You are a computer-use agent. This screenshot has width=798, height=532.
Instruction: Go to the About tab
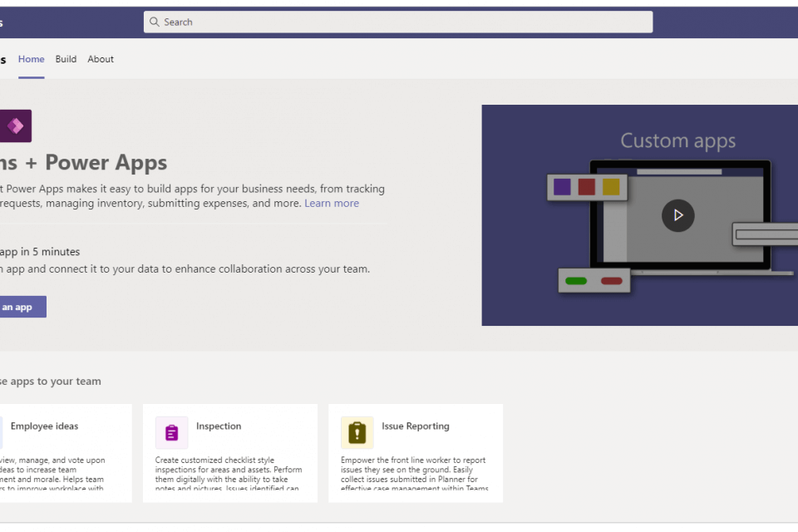[101, 59]
